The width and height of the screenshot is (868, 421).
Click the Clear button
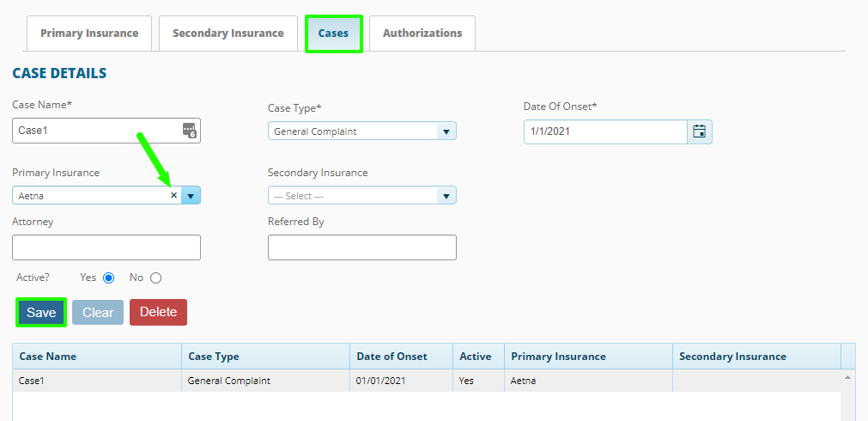[x=98, y=313]
